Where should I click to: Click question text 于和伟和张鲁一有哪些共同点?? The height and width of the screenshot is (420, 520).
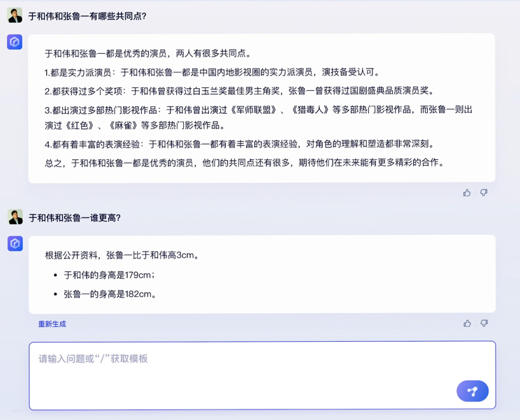click(x=87, y=16)
